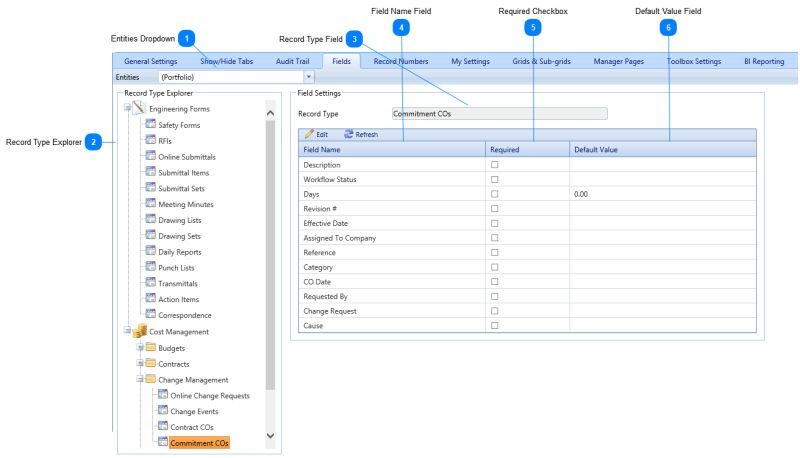Viewport: 800px width, 458px height.
Task: Click the Safety Forms record icon
Action: (151, 124)
